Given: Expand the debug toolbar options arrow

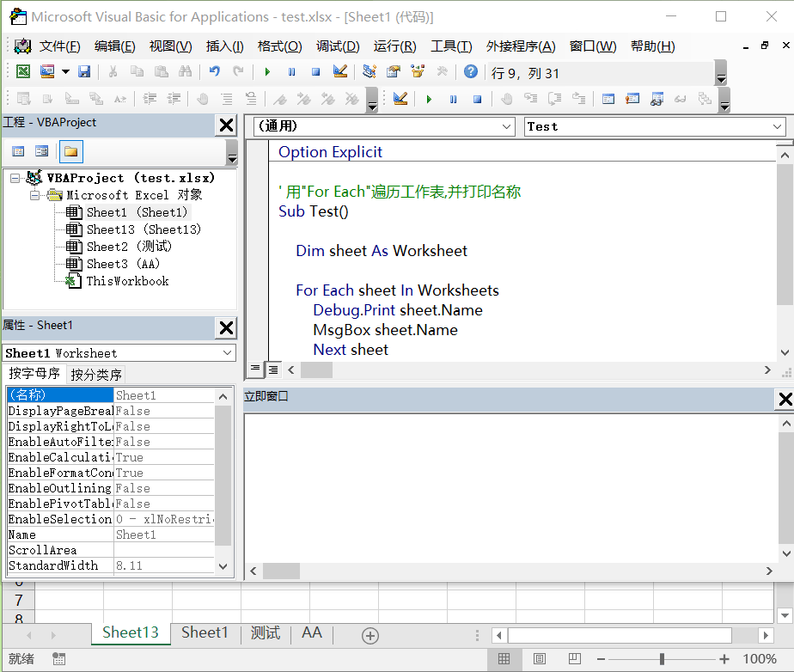Looking at the screenshot, I should pyautogui.click(x=725, y=99).
